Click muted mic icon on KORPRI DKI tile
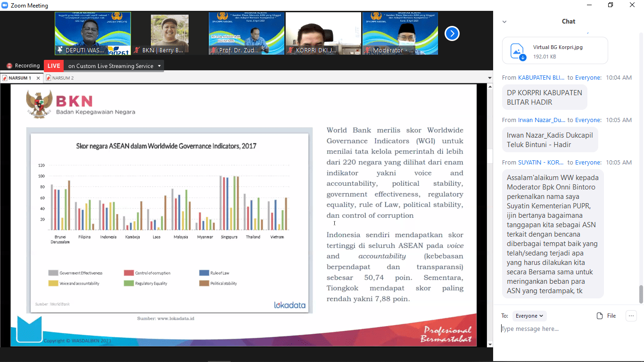The height and width of the screenshot is (362, 644). pos(291,50)
